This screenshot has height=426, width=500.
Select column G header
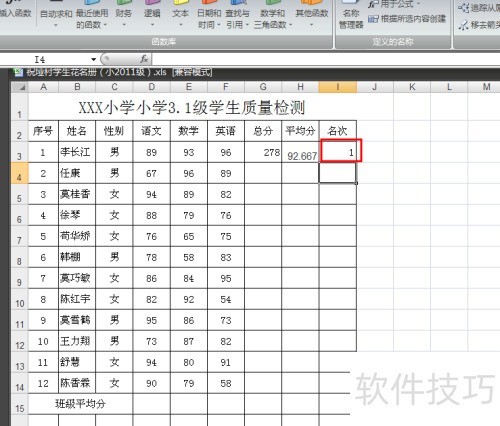(x=263, y=87)
